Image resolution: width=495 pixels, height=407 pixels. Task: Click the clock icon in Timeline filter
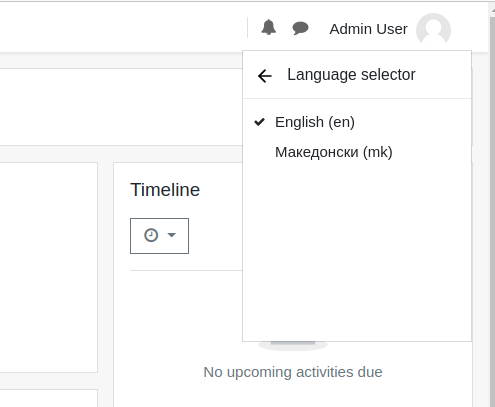(151, 235)
